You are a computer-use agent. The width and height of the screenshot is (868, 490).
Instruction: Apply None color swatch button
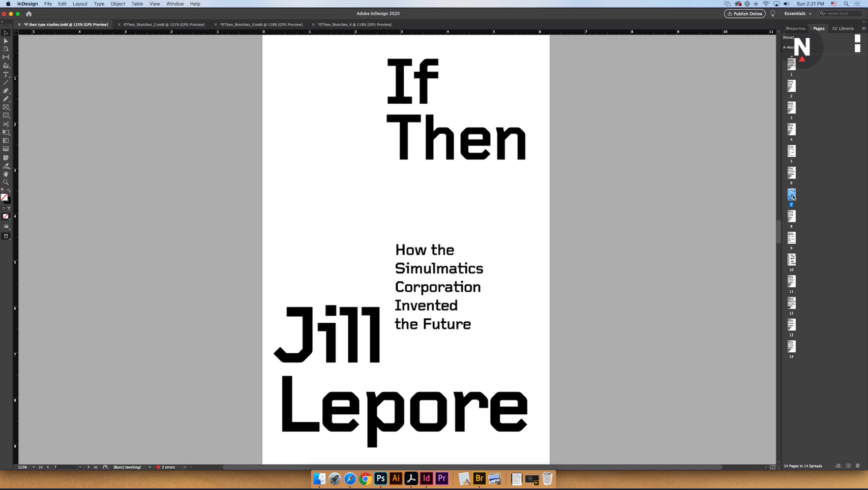point(6,217)
